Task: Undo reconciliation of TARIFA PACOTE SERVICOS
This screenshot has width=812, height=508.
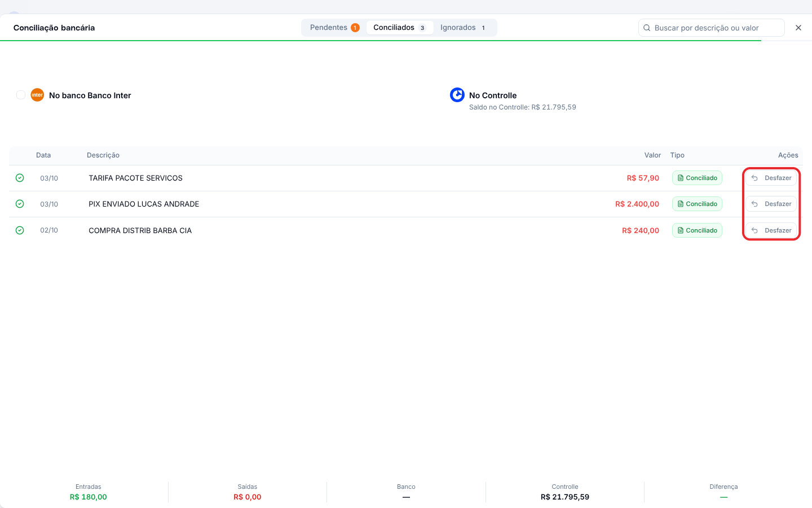Action: (771, 178)
